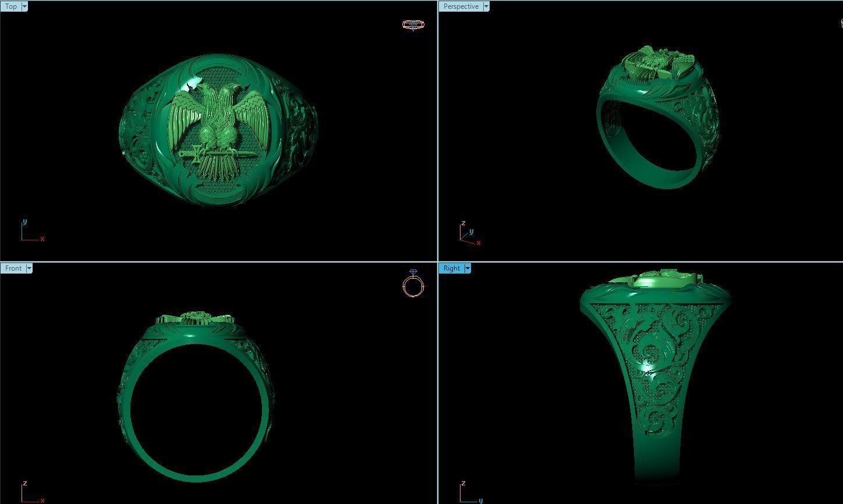Click the Right viewport title label
The image size is (843, 504).
451,268
